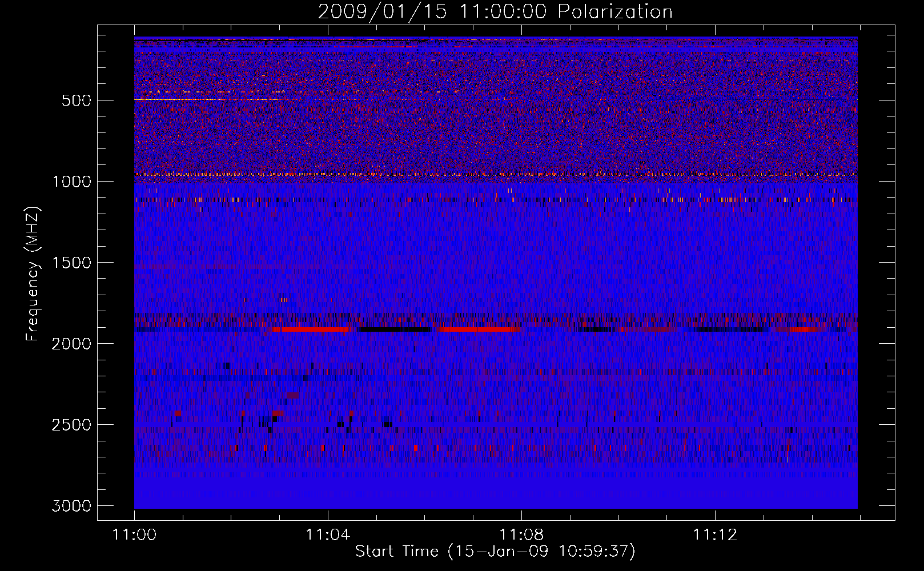Click the 11:08 time tick label
Image resolution: width=924 pixels, height=571 pixels.
tap(521, 535)
